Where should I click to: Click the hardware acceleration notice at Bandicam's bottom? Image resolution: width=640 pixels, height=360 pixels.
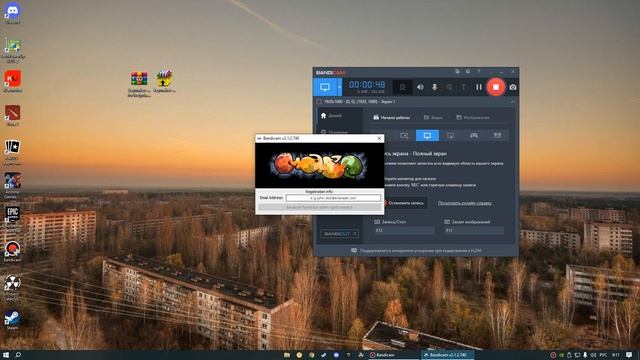coord(416,251)
